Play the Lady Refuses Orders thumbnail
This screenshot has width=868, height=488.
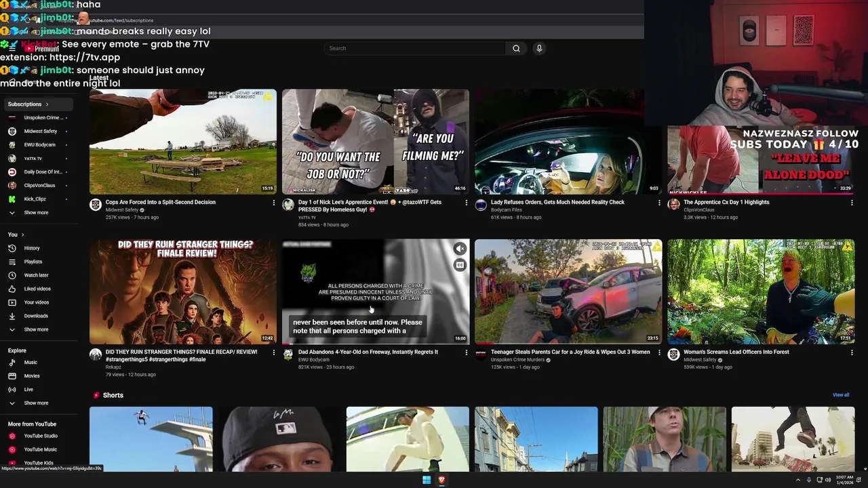pos(568,142)
